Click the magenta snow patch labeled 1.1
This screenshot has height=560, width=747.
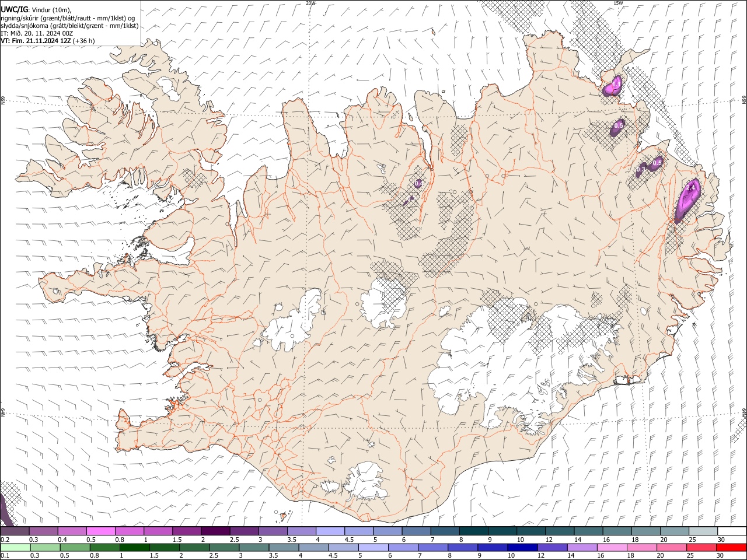tap(612, 86)
